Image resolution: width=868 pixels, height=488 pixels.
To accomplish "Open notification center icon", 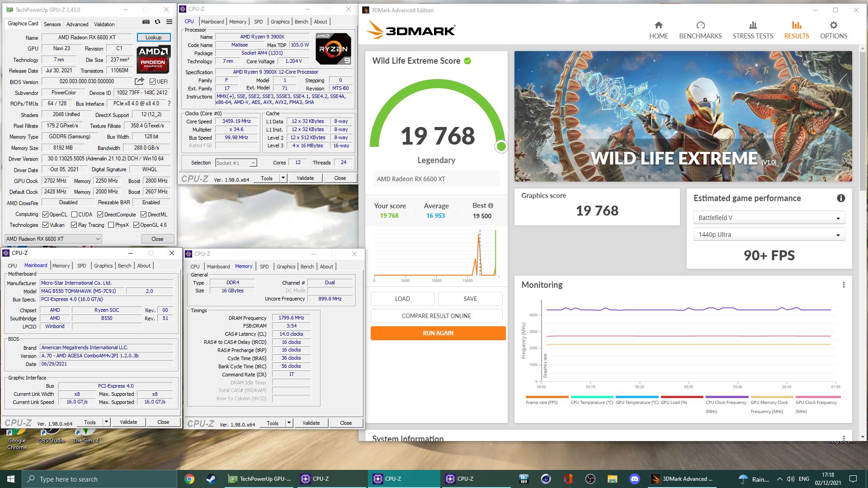I will click(853, 479).
